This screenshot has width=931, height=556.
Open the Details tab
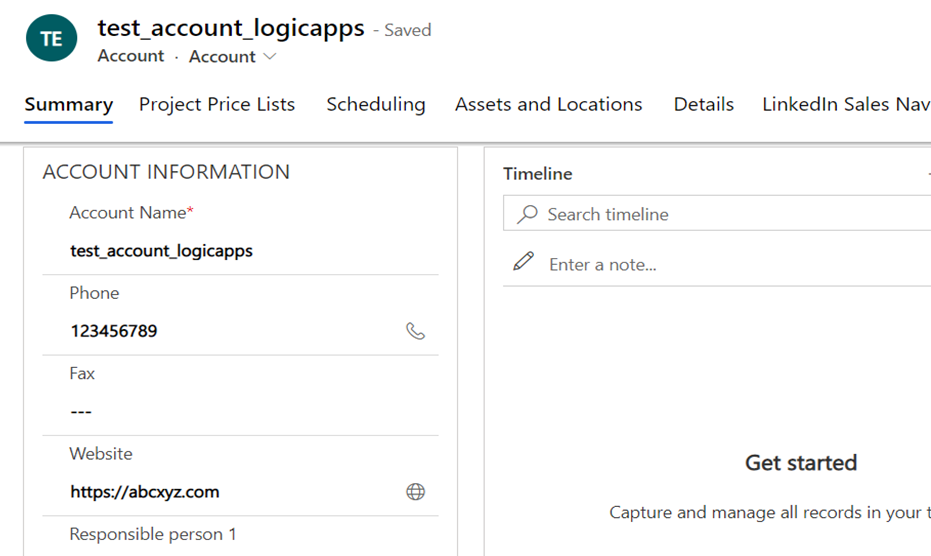pos(704,105)
